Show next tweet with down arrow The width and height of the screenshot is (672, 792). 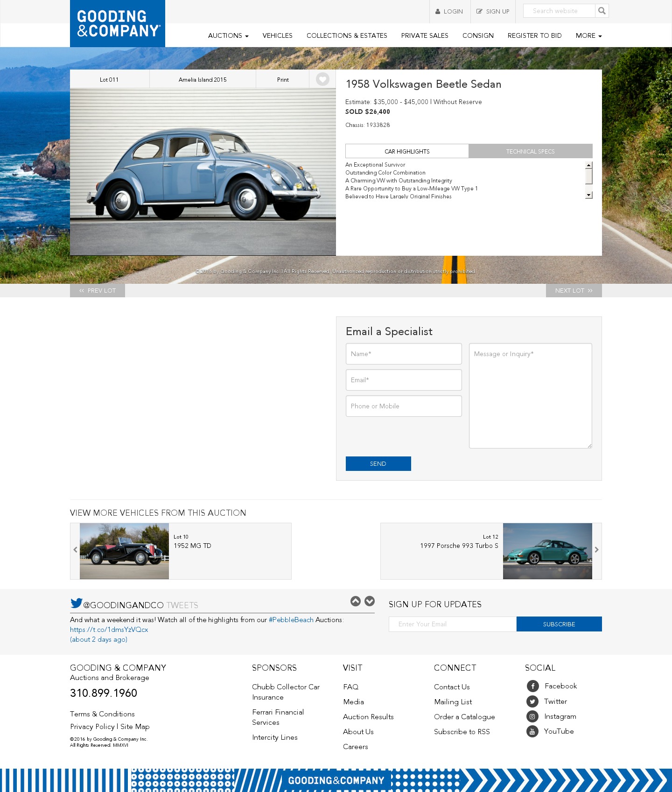[370, 601]
